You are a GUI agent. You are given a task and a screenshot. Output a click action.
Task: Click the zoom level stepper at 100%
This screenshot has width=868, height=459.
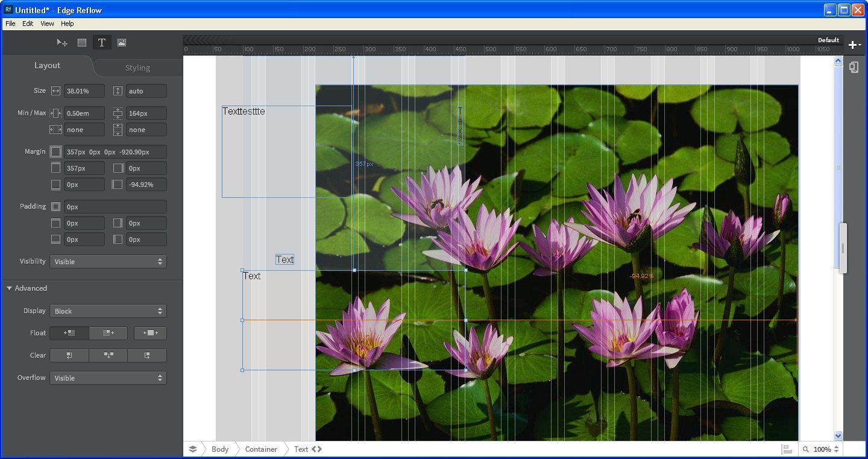(x=837, y=449)
